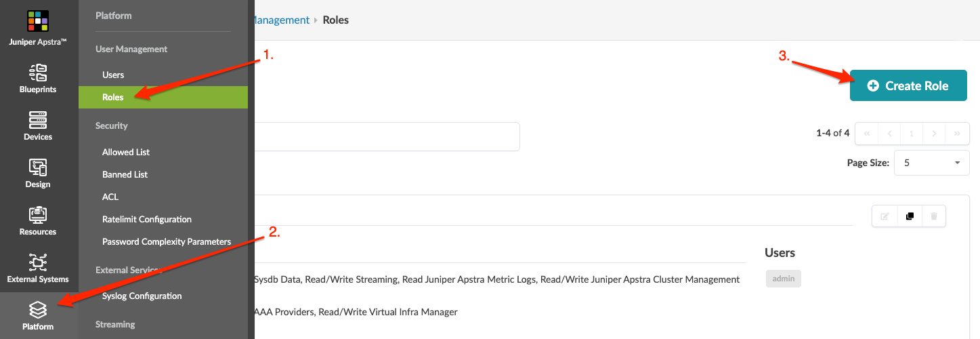
Task: Open Syslog Configuration link
Action: point(142,296)
